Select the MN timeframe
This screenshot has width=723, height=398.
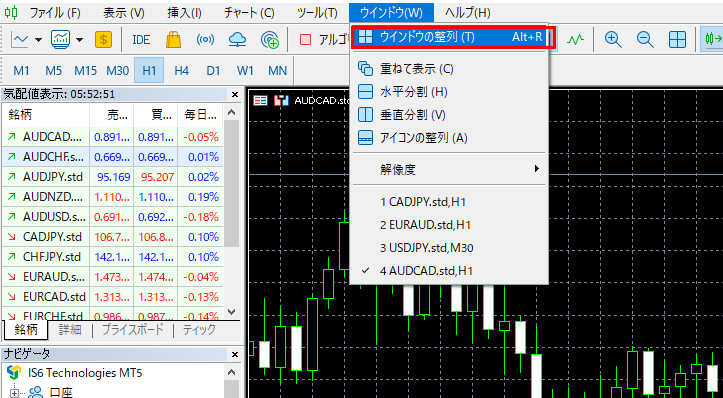(278, 71)
